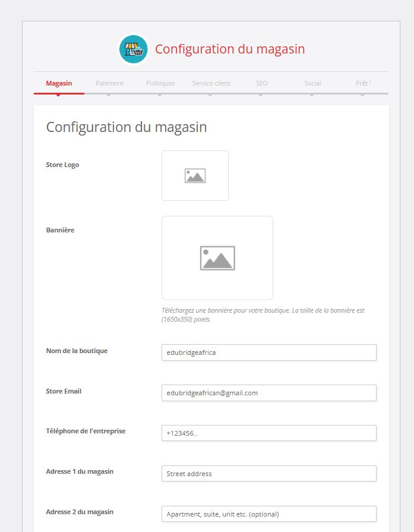Viewport: 414px width, 532px height.
Task: Go to the Politiques tab
Action: tap(160, 83)
